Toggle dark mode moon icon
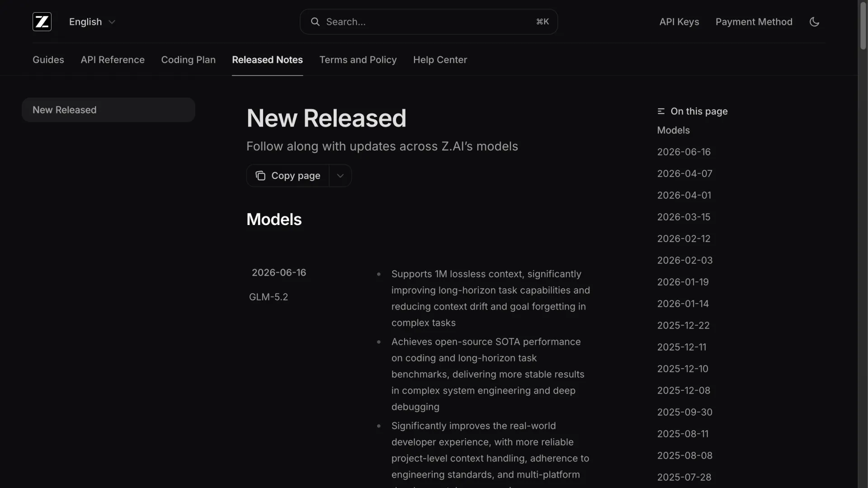Image resolution: width=868 pixels, height=488 pixels. pyautogui.click(x=814, y=22)
